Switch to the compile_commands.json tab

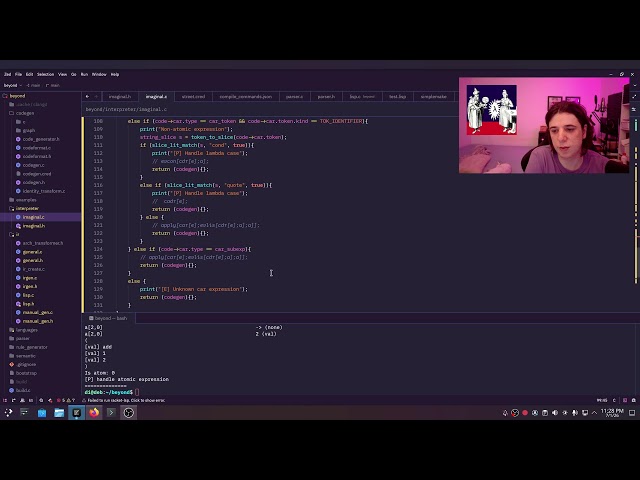click(246, 97)
